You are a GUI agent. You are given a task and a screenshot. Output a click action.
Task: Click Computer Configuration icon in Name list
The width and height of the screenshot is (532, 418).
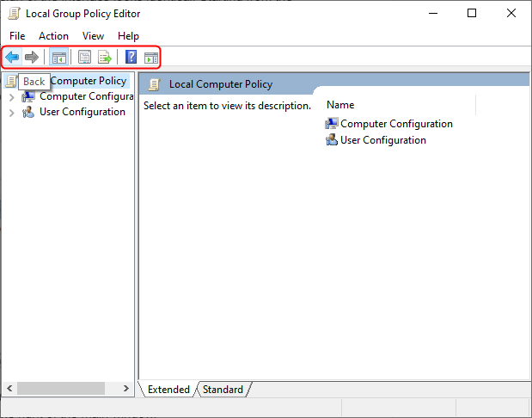point(332,124)
